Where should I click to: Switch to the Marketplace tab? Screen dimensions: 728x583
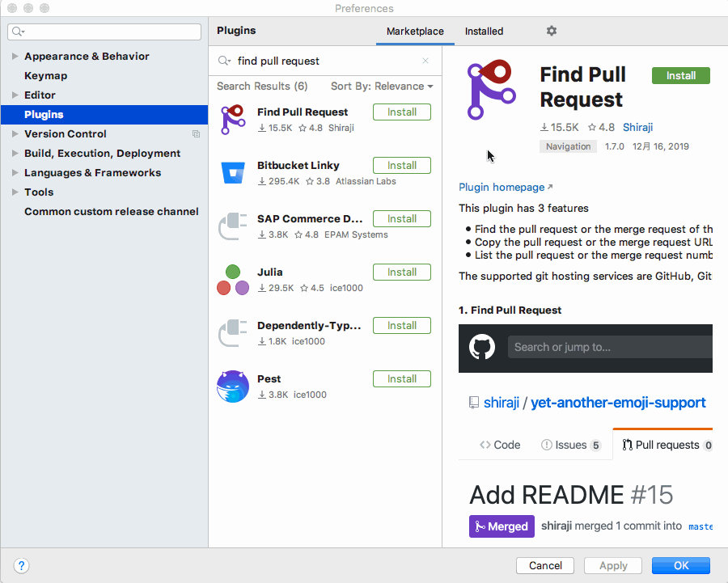point(415,31)
